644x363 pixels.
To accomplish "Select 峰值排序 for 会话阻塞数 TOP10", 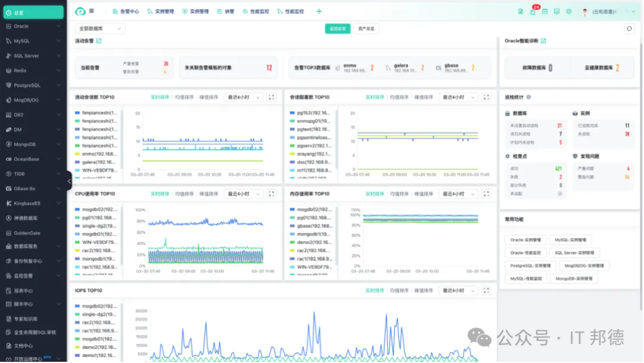I will click(423, 97).
